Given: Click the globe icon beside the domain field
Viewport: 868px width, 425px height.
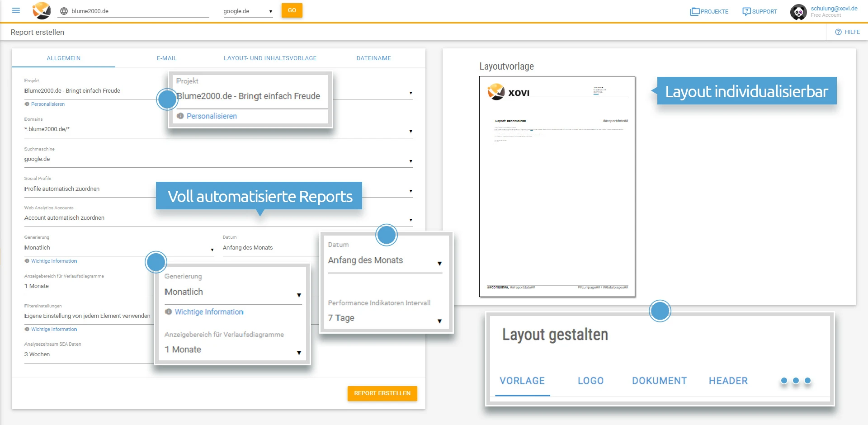Looking at the screenshot, I should (64, 10).
